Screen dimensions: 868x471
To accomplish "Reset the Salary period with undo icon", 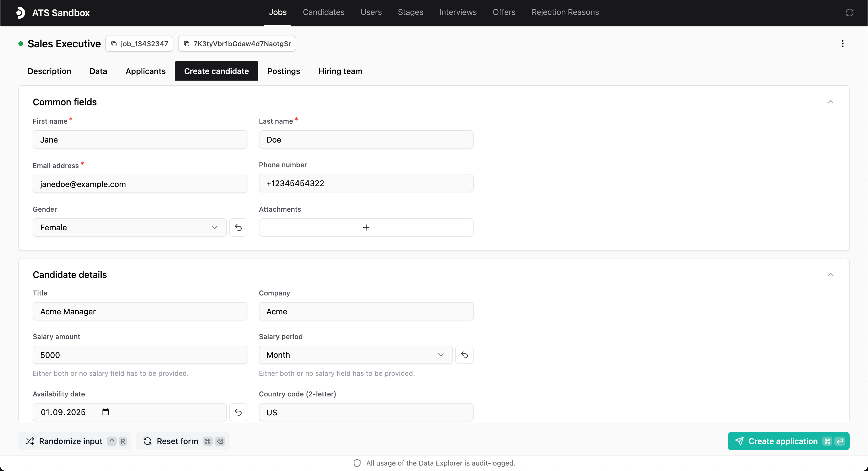I will coord(464,355).
